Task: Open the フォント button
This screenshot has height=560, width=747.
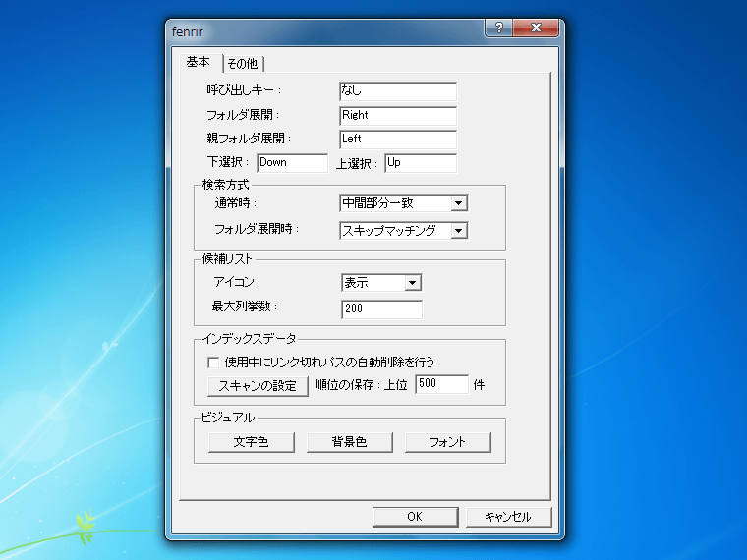Action: point(447,442)
